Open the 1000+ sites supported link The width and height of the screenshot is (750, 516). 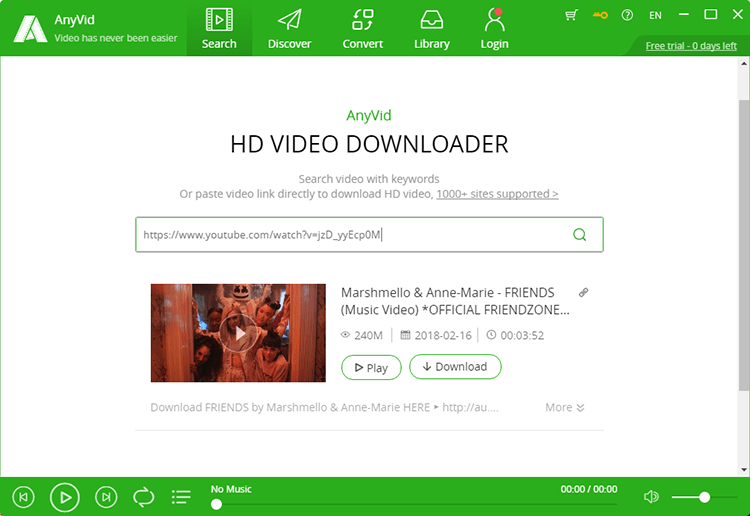tap(497, 194)
